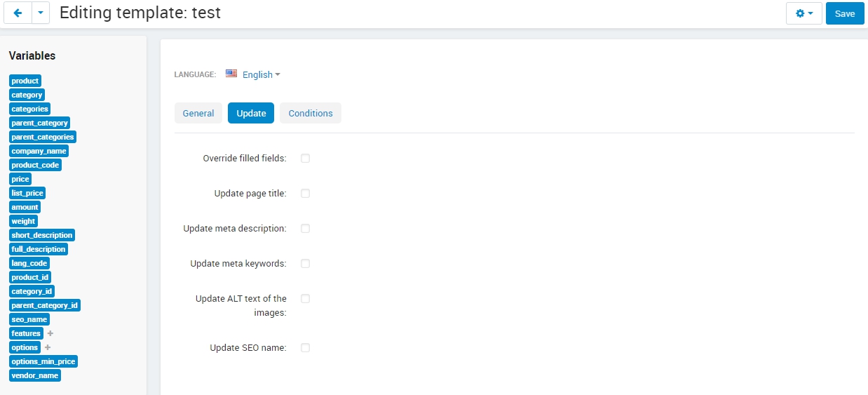
Task: Switch to the General tab
Action: coord(198,113)
